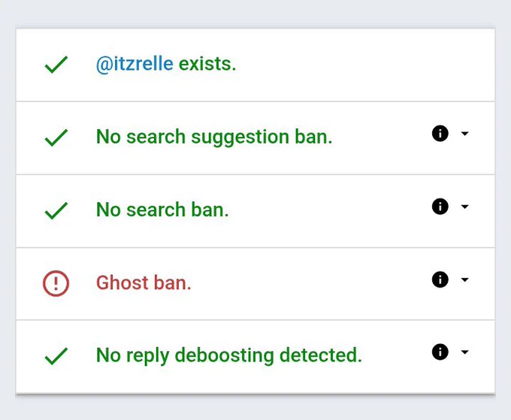Expand the No search ban dropdown arrow
This screenshot has width=511, height=420.
click(465, 207)
